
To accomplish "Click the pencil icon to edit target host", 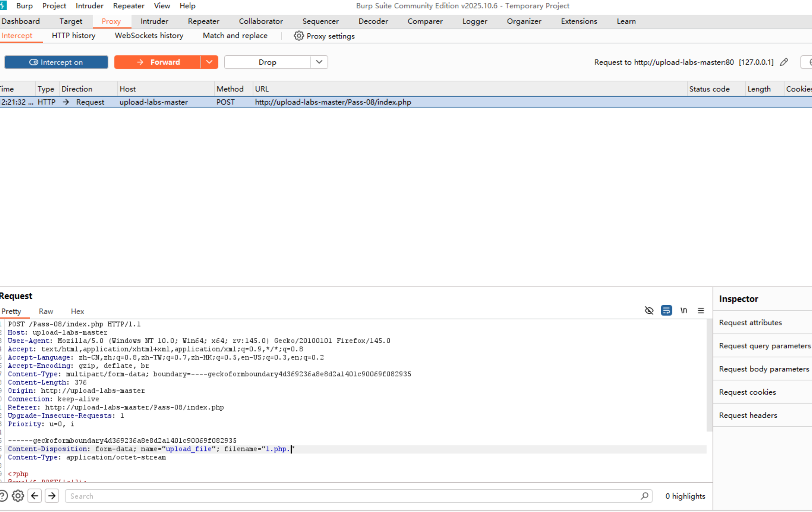I will [x=784, y=62].
